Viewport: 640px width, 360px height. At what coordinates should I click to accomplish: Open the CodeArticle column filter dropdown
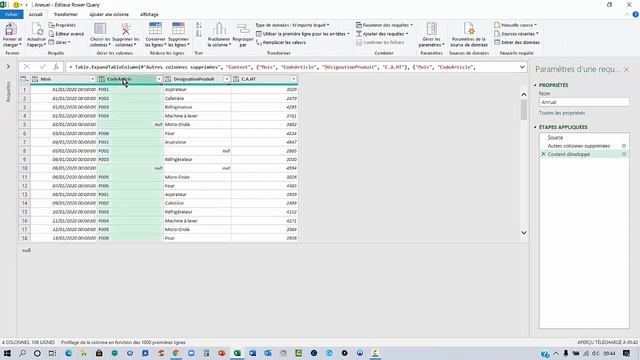click(159, 79)
